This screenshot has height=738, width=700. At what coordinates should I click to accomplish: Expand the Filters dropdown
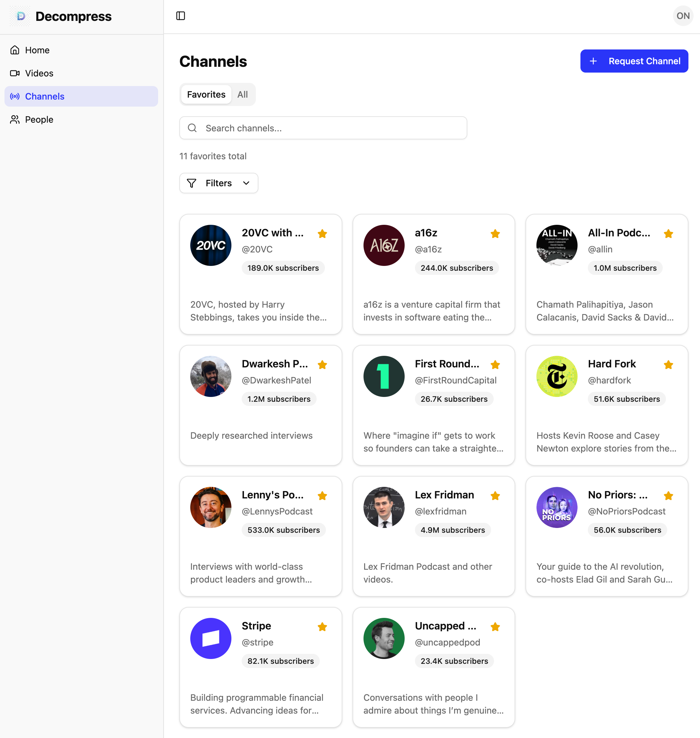[218, 183]
